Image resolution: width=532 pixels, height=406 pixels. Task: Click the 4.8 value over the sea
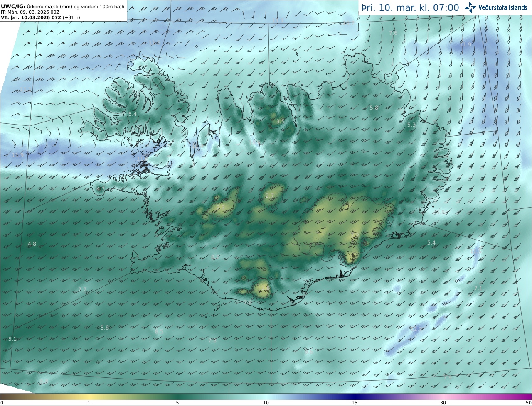point(32,244)
